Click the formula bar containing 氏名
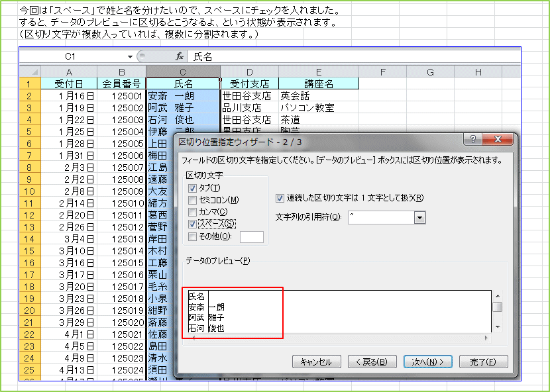Image resolution: width=550 pixels, height=392 pixels. coord(355,57)
